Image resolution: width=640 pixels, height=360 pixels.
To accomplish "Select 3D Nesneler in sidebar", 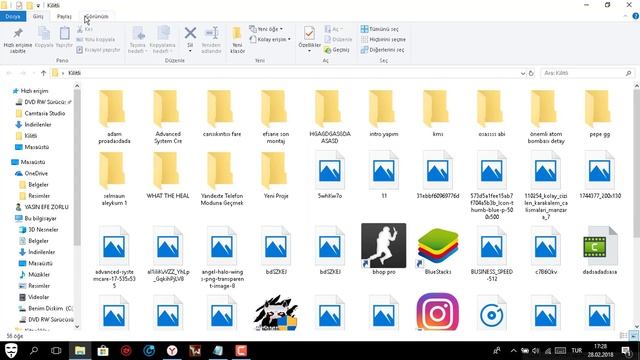I will (x=43, y=229).
